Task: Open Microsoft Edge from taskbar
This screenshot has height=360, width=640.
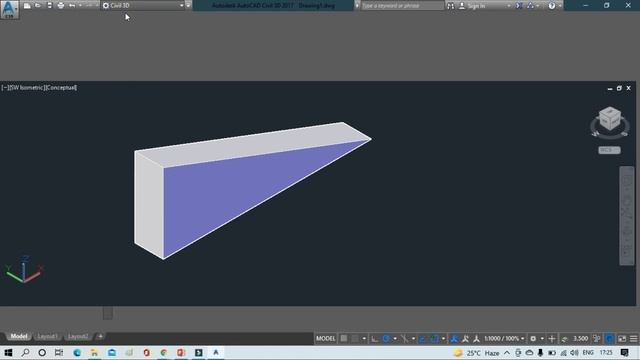Action: 77,353
